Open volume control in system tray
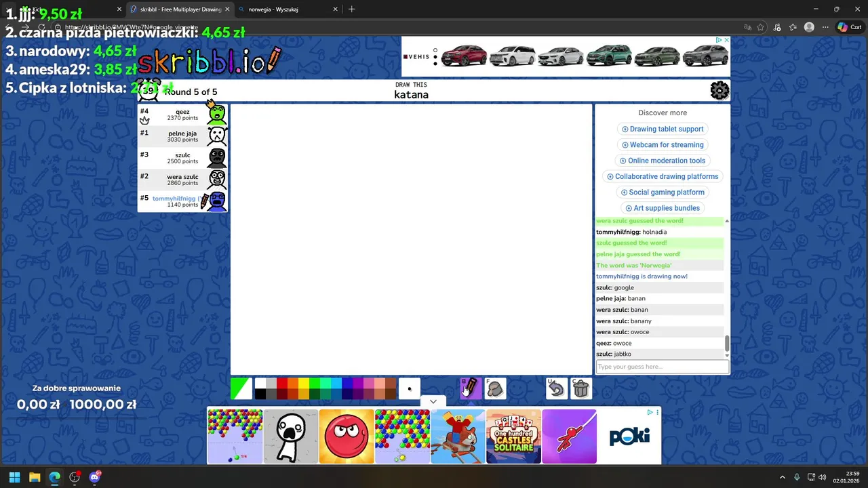868x488 pixels. point(822,477)
